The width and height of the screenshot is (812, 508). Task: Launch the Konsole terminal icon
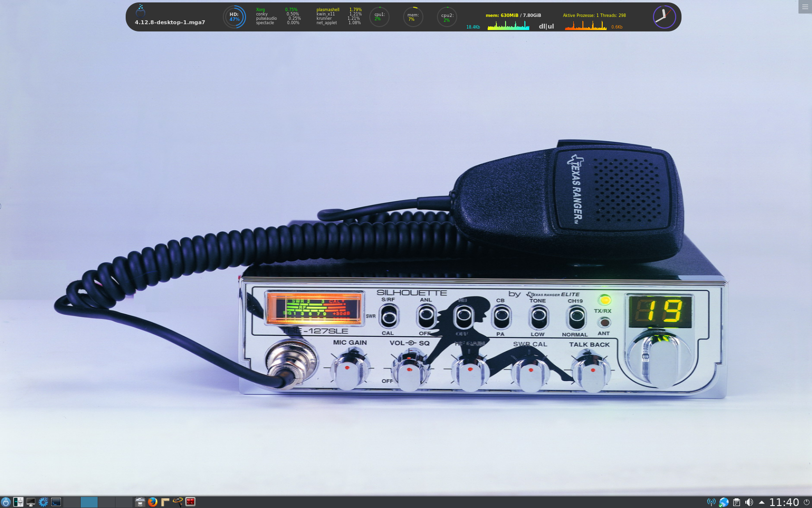[56, 502]
